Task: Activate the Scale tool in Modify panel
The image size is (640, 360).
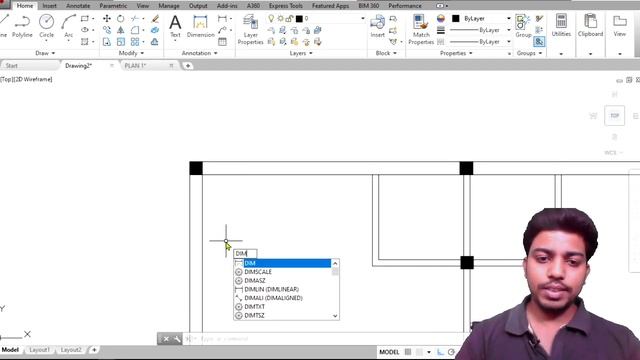Action: click(121, 42)
